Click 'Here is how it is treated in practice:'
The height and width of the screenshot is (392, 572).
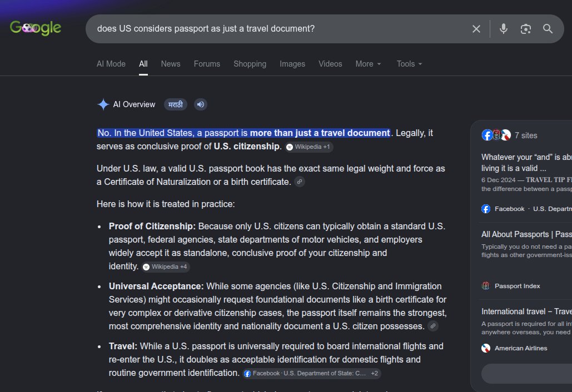pyautogui.click(x=166, y=204)
